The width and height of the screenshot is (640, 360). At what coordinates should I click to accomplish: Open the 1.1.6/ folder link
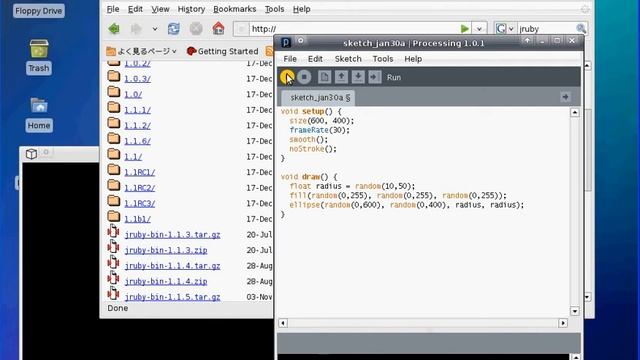pyautogui.click(x=138, y=141)
